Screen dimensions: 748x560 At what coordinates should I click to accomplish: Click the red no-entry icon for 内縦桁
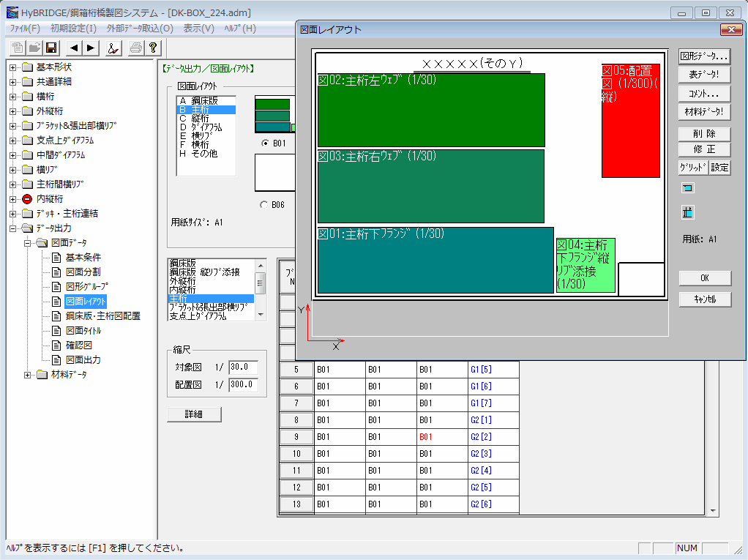[27, 198]
